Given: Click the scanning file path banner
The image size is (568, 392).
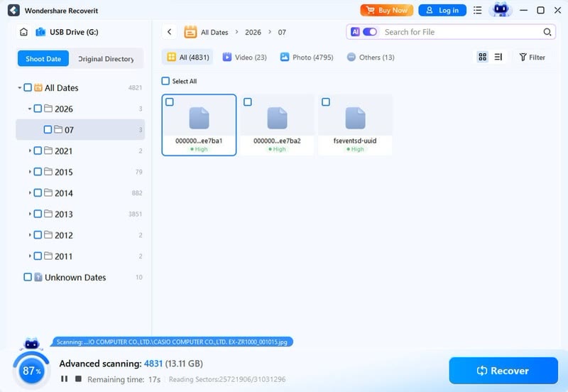Looking at the screenshot, I should click(172, 342).
